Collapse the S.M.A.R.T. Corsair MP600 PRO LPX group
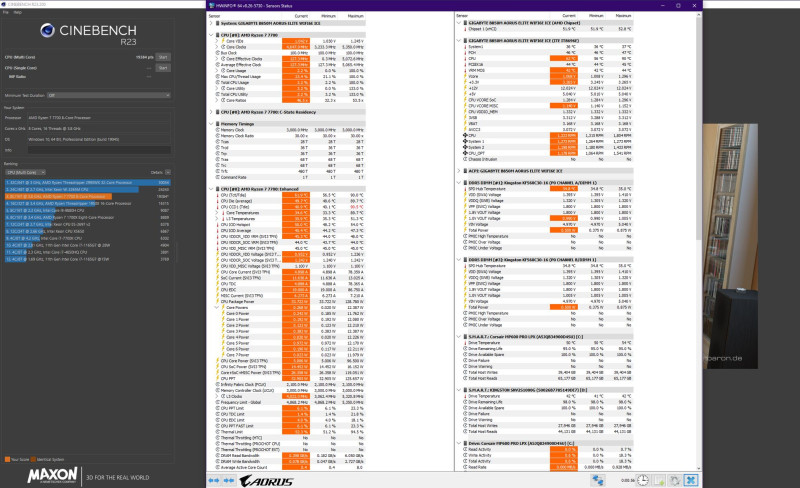The image size is (800, 488). coord(459,337)
